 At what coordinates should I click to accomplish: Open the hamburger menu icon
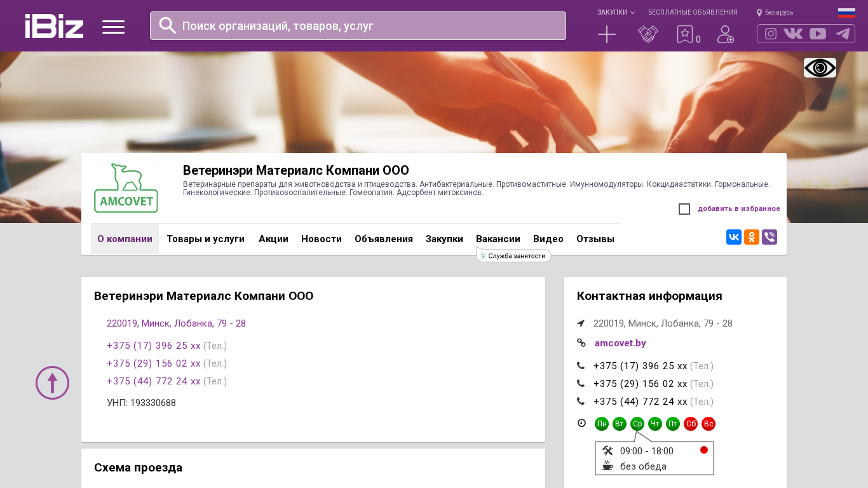[x=113, y=27]
